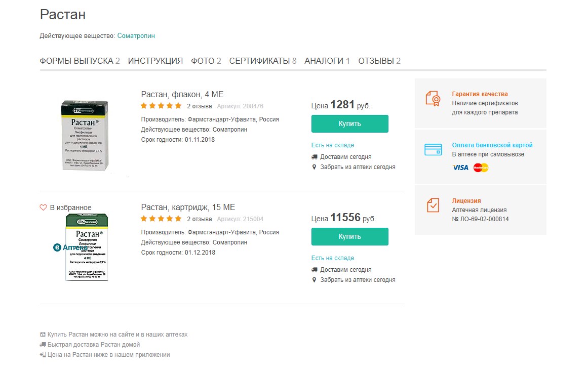Click the delivery truck icon for the 4 МЕ vial
The width and height of the screenshot is (588, 373).
pos(315,157)
